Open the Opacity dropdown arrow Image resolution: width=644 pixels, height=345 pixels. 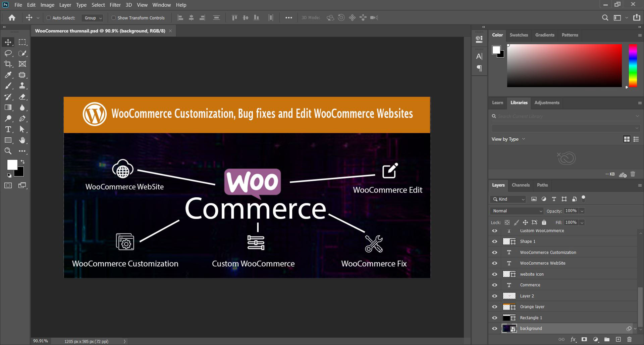(x=582, y=211)
